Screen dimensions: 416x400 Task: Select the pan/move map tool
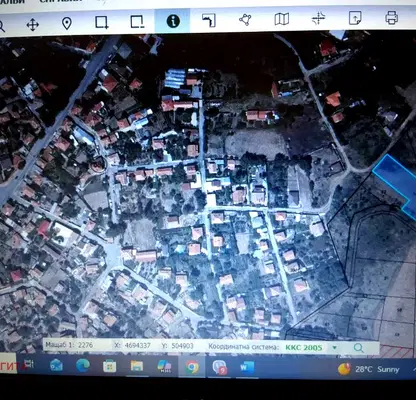click(33, 25)
